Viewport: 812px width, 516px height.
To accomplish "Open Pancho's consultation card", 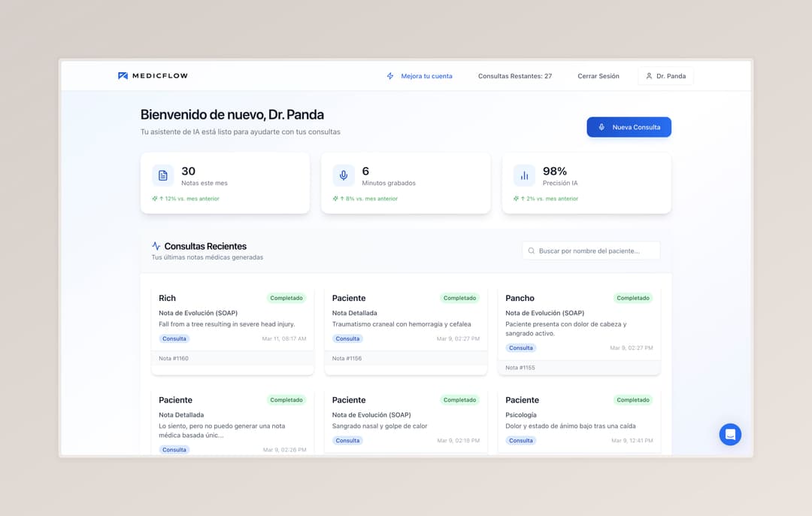I will pyautogui.click(x=579, y=323).
